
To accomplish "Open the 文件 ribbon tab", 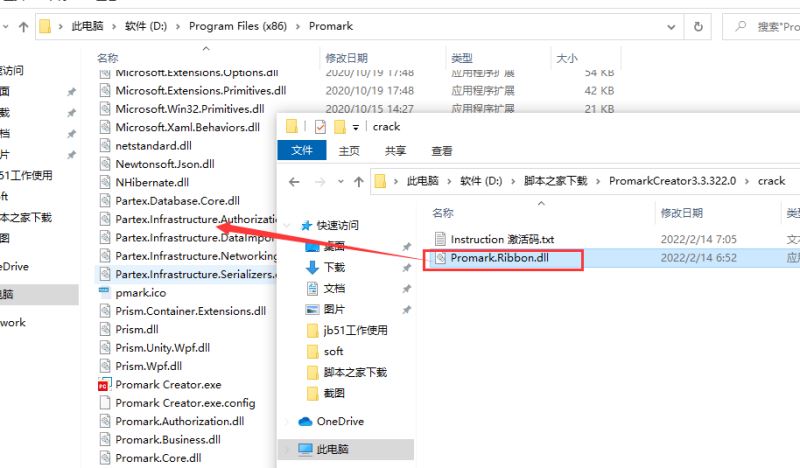I will pyautogui.click(x=302, y=151).
